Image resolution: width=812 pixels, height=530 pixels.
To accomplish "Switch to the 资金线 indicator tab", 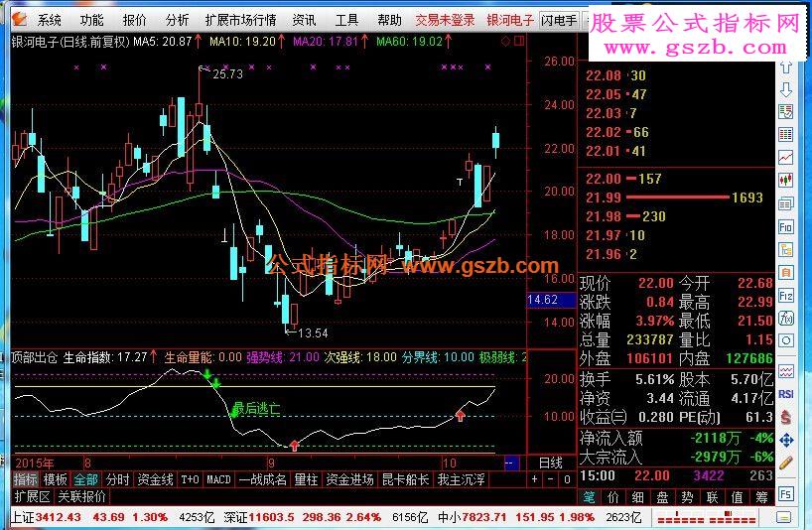I will tap(156, 479).
